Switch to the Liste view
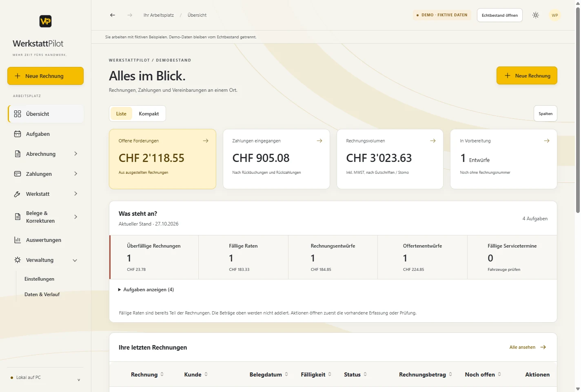Viewport: 581px width, 392px height. click(121, 113)
